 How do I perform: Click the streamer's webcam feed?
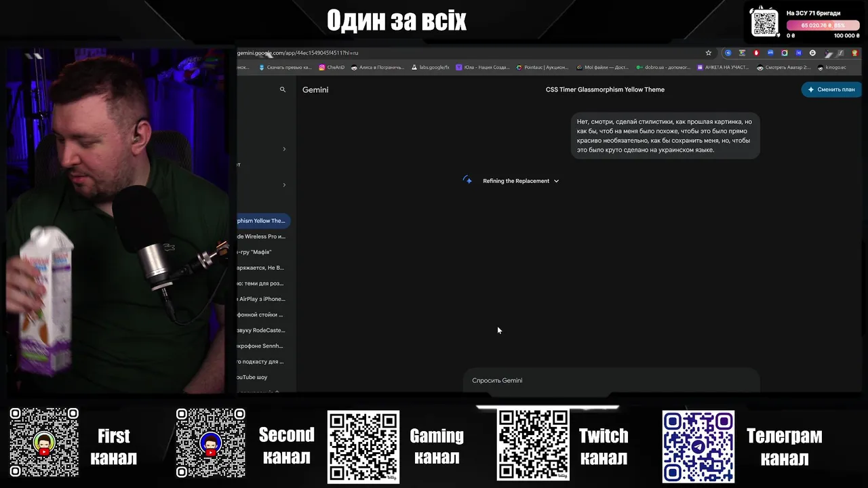coord(118,222)
